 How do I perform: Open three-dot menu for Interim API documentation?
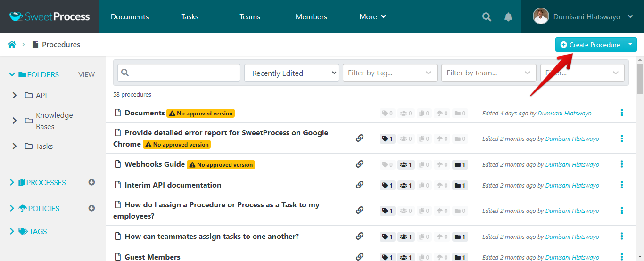tap(622, 185)
